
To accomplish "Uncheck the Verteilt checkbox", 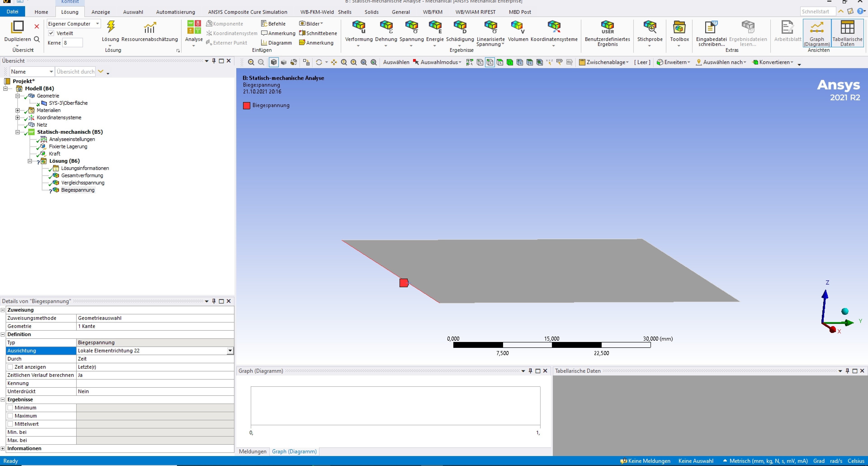I will [x=51, y=33].
